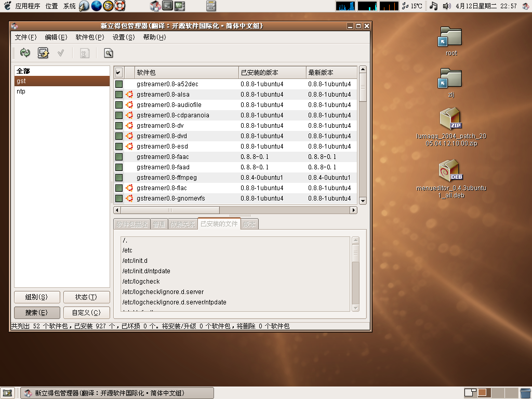The width and height of the screenshot is (532, 399).
Task: Open the file cabinet panel icon
Action: (x=211, y=6)
